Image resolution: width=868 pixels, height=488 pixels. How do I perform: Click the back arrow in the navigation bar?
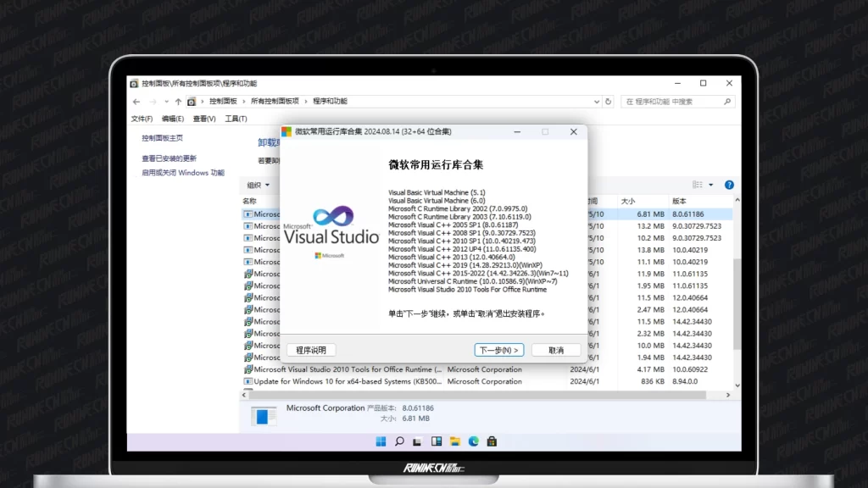click(x=136, y=101)
